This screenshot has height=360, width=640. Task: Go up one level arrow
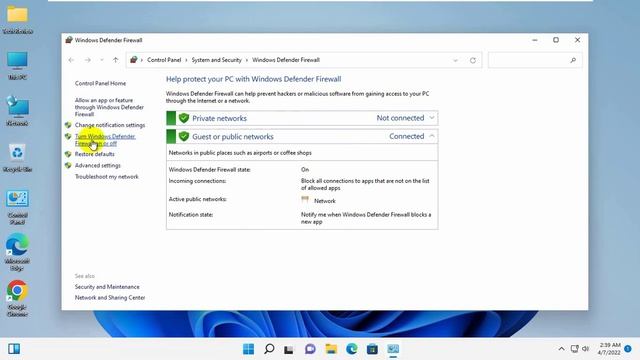(x=116, y=60)
